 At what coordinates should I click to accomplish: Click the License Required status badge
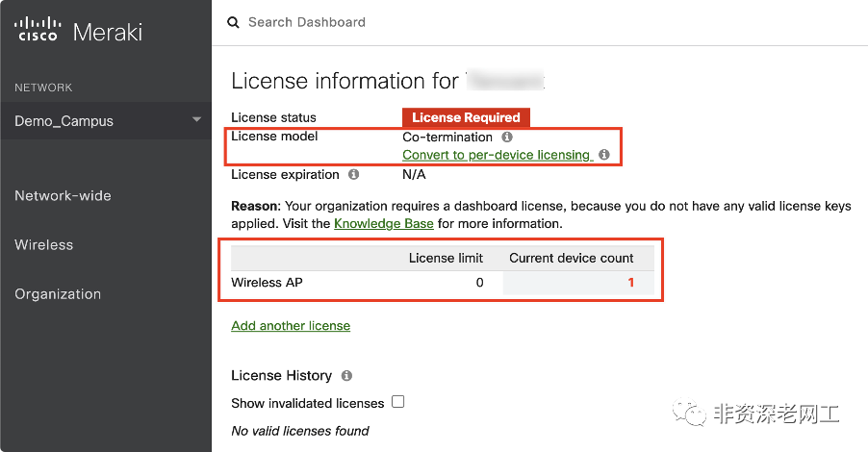pyautogui.click(x=466, y=117)
